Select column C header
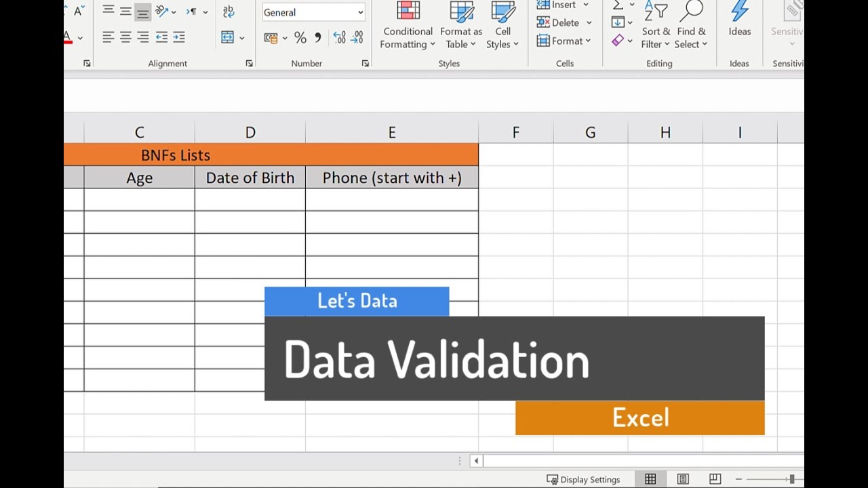This screenshot has height=488, width=868. click(x=140, y=132)
